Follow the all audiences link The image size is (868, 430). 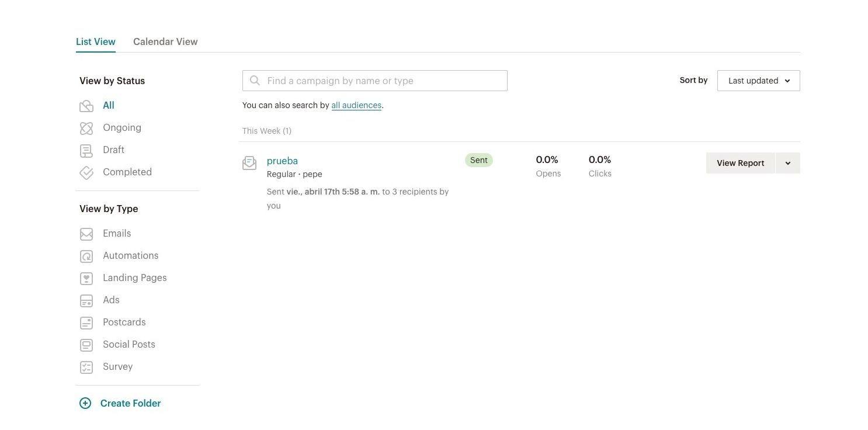pyautogui.click(x=356, y=105)
